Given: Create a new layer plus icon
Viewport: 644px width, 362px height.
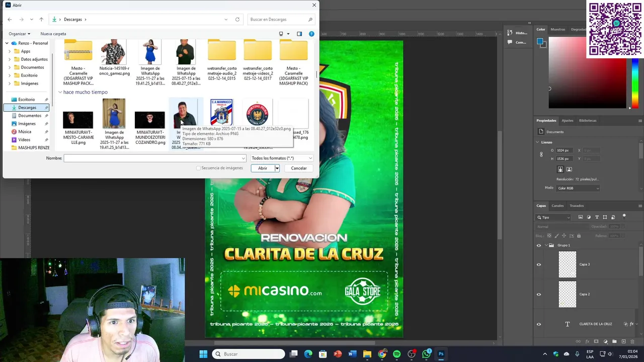Looking at the screenshot, I should pyautogui.click(x=623, y=342).
